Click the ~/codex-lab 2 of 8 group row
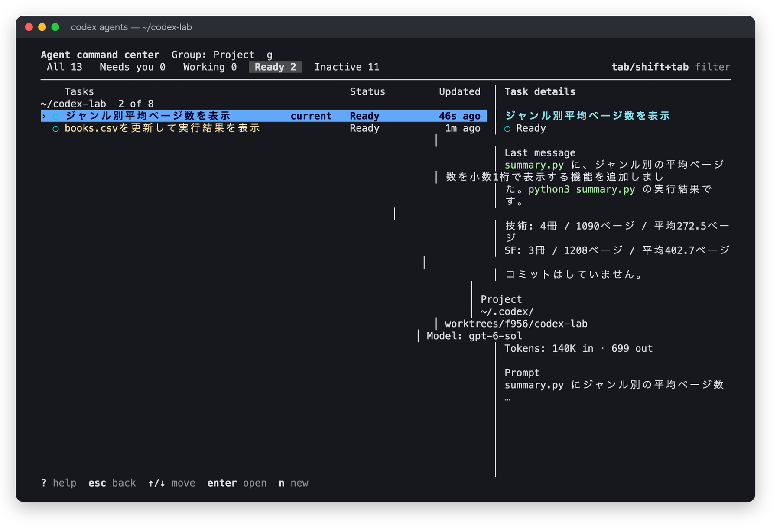The height and width of the screenshot is (532, 780). coord(97,104)
